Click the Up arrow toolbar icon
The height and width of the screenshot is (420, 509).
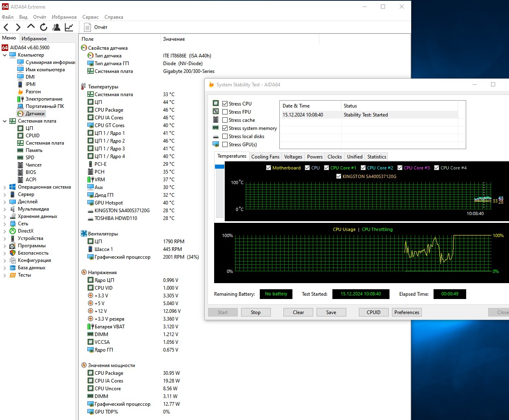(31, 27)
